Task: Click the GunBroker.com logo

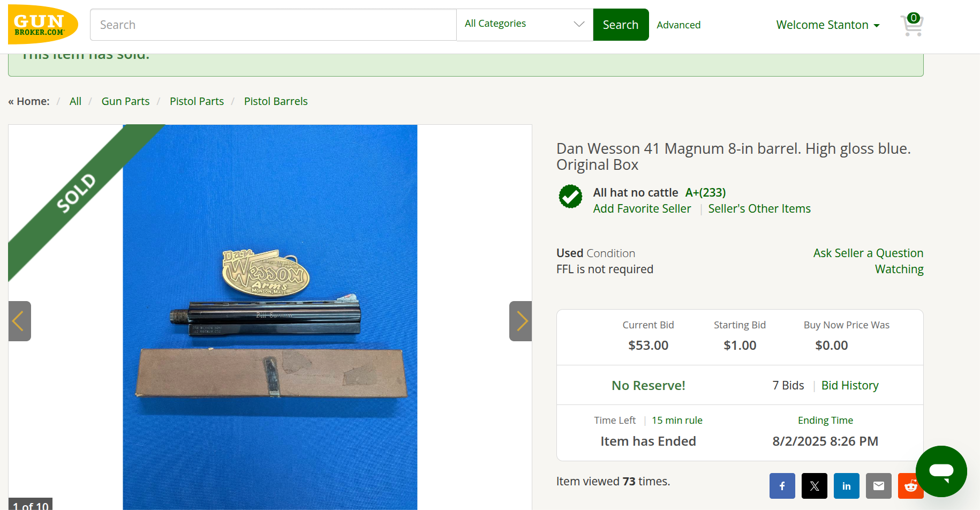Action: pos(43,25)
